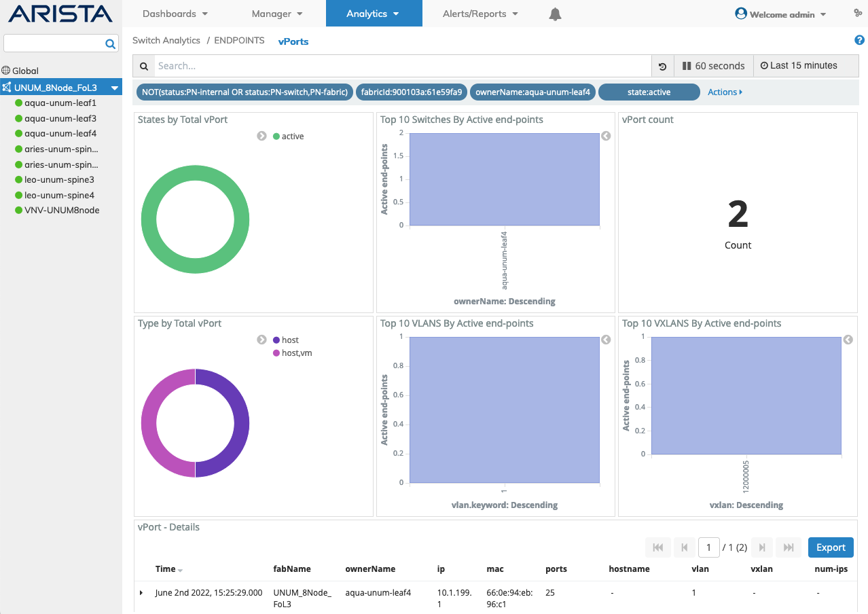
Task: Click the vPorts breadcrumb tab
Action: (293, 41)
